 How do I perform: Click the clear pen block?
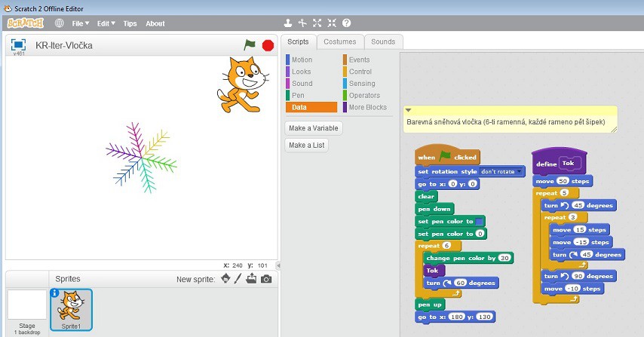[x=426, y=197]
